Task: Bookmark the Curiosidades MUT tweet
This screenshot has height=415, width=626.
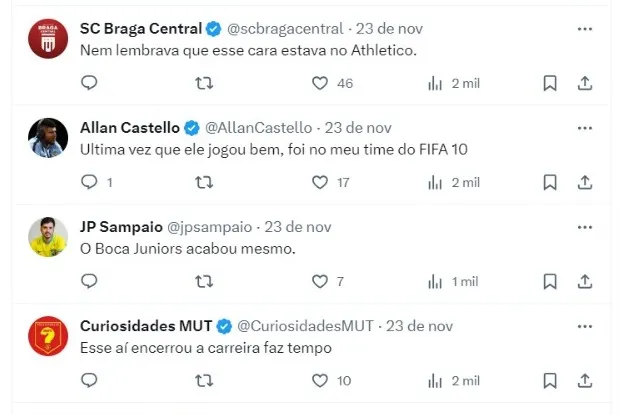Action: pyautogui.click(x=550, y=380)
